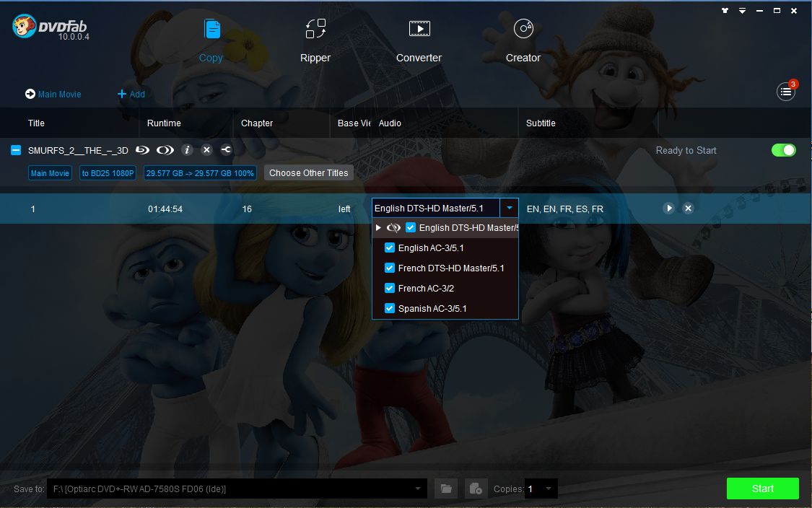Screen dimensions: 812x508
Task: Click the DVDFab logo
Action: click(x=51, y=27)
